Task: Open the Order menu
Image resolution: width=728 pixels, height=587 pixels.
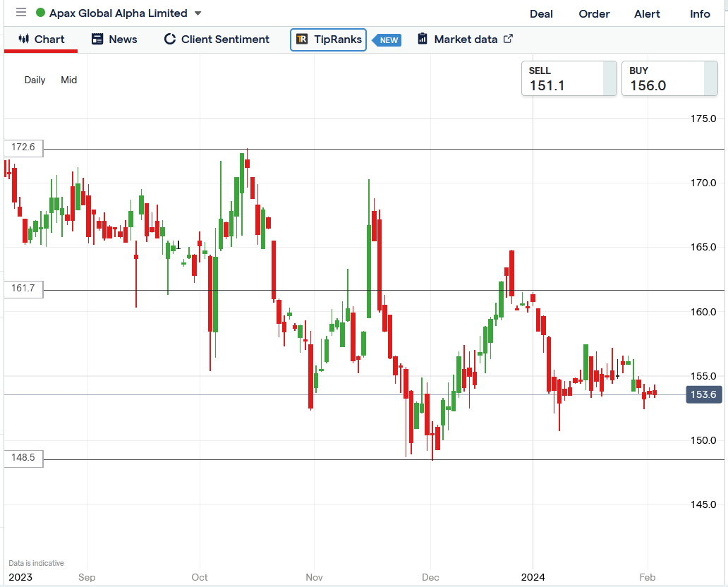Action: [594, 14]
